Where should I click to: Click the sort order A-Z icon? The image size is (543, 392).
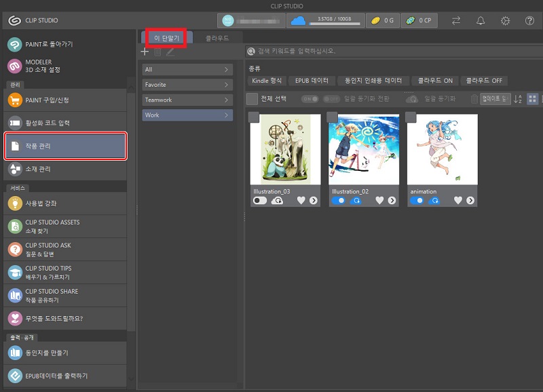pyautogui.click(x=518, y=99)
